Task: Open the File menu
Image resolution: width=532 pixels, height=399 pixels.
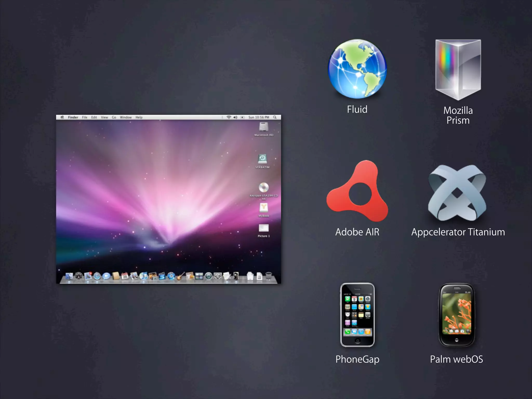Action: coord(85,117)
